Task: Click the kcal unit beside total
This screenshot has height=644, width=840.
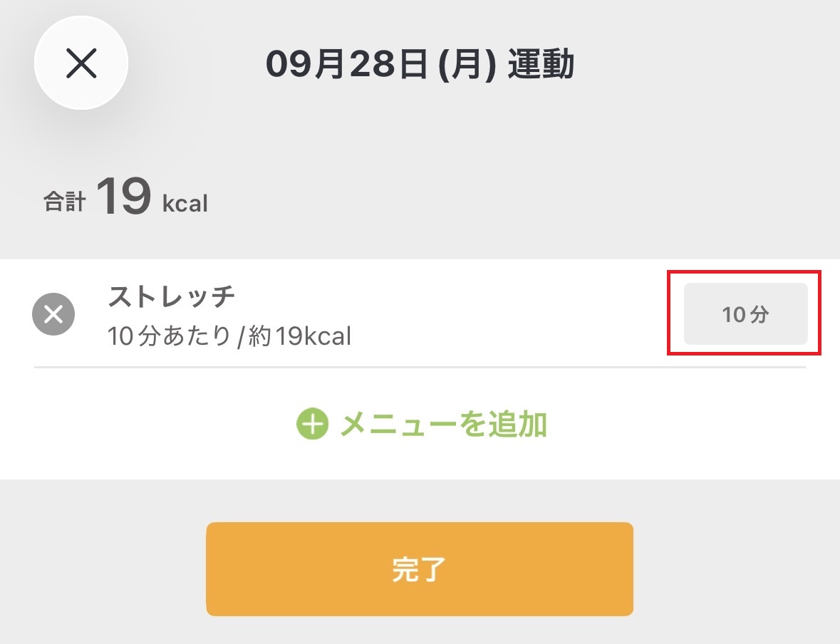Action: (185, 203)
